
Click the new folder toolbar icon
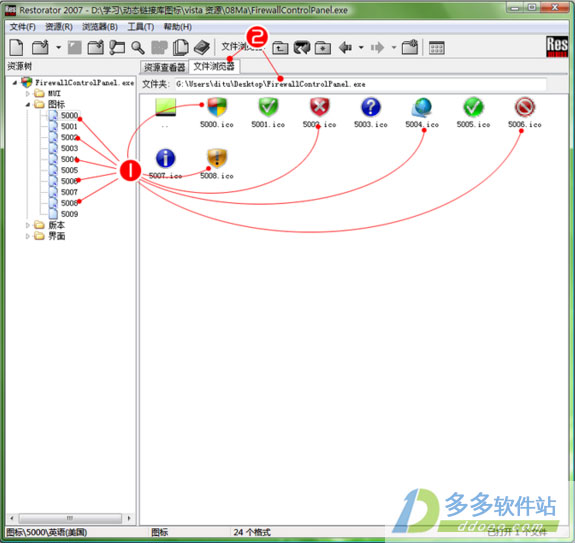point(323,48)
